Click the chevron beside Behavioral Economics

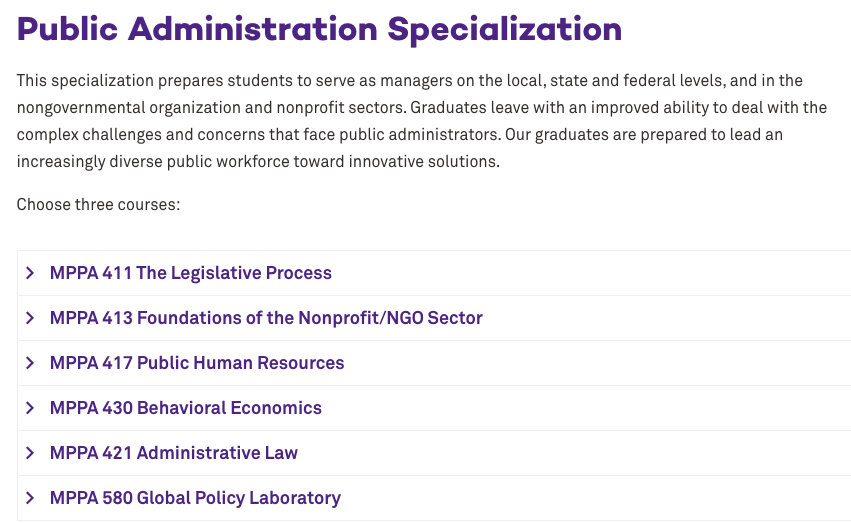coord(30,408)
